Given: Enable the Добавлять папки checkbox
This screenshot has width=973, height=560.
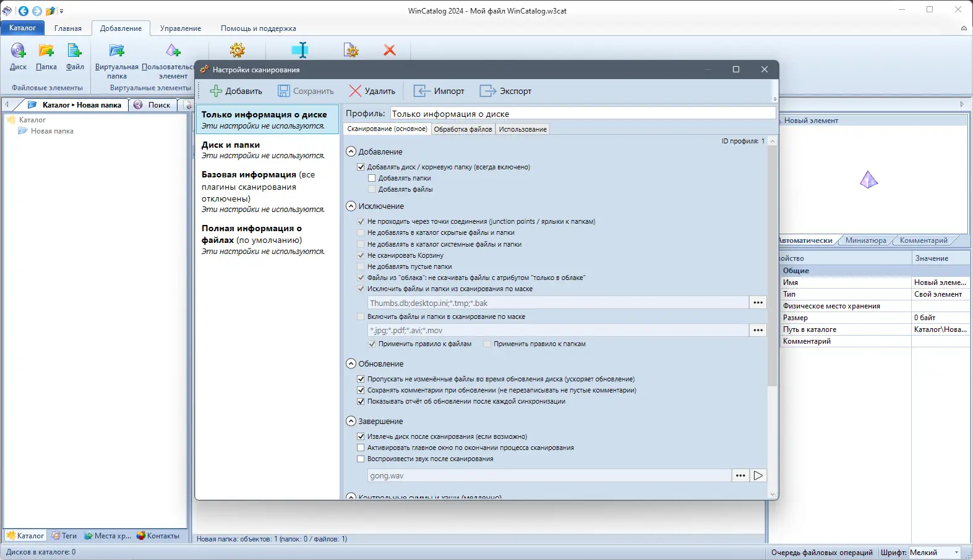Looking at the screenshot, I should pos(372,178).
